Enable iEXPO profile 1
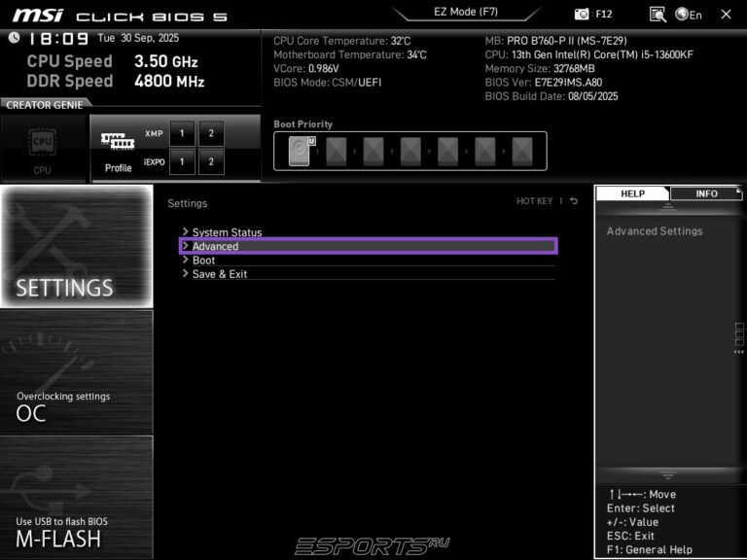The width and height of the screenshot is (747, 560). [x=182, y=161]
